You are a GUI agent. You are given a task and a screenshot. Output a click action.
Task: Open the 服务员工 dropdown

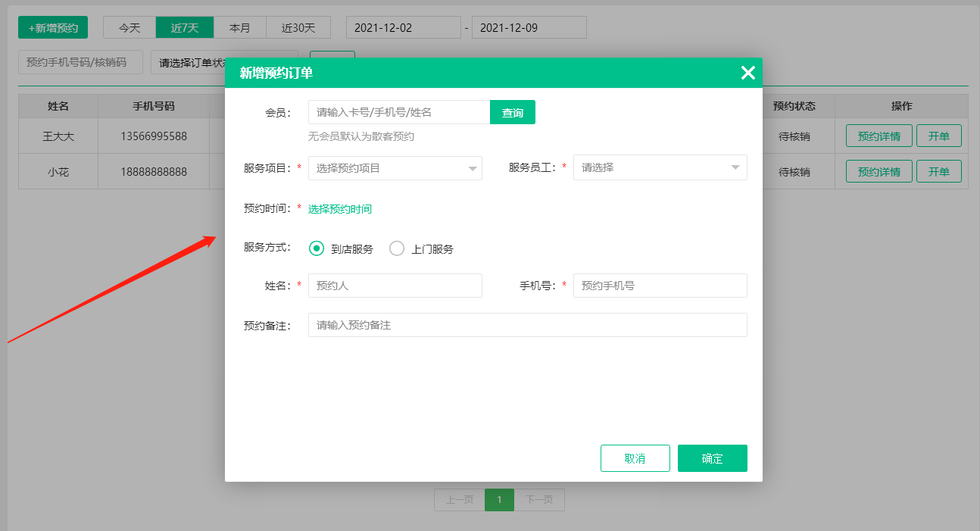click(x=660, y=167)
